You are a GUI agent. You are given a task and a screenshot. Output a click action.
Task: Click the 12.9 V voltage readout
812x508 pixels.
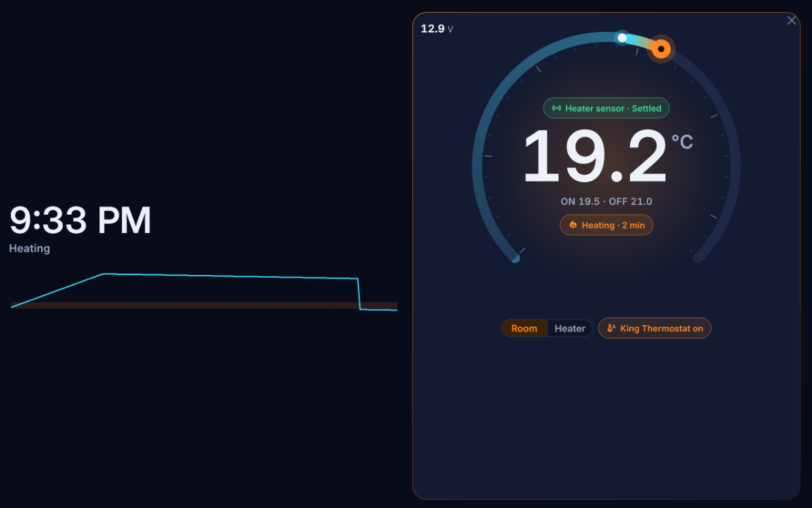tap(437, 28)
